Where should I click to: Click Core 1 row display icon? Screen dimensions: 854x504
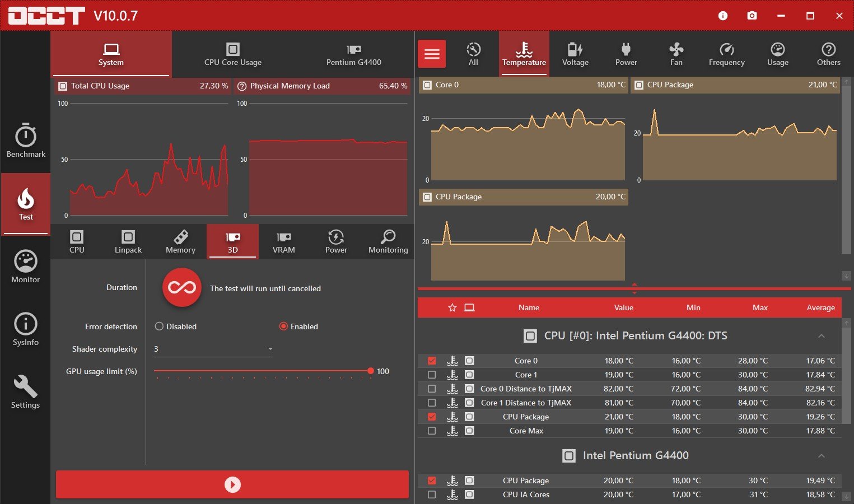[469, 375]
